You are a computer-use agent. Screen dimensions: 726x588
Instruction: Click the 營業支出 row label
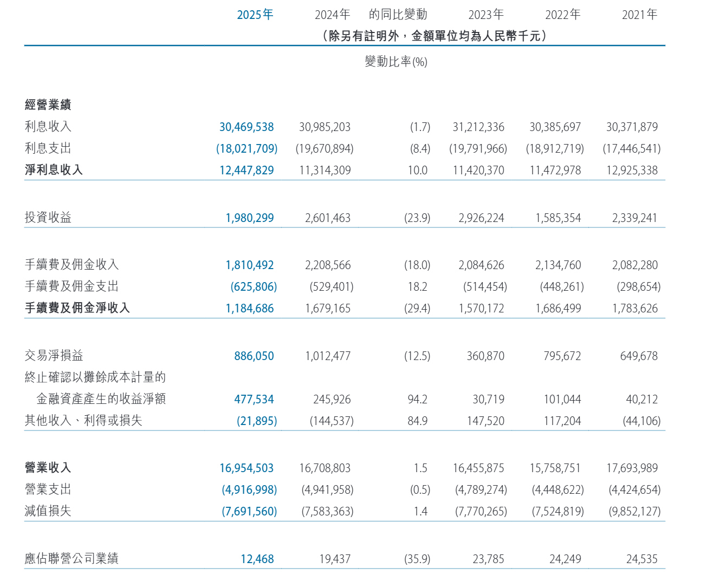pos(48,489)
